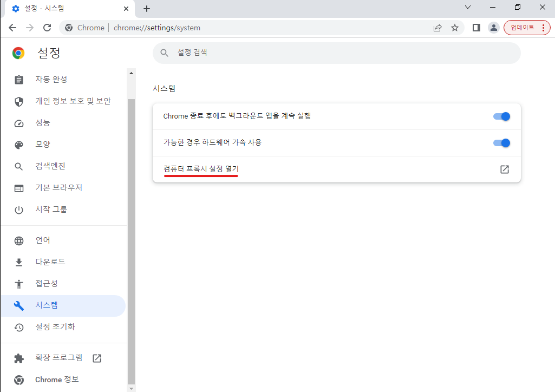Click the Chrome site info icon in address bar

click(69, 28)
